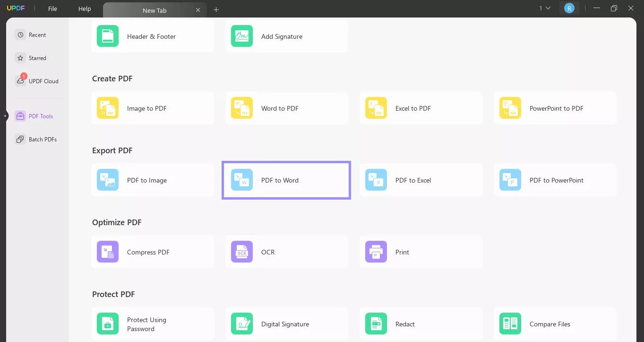Click the Excel to PDF icon
644x342 pixels.
pyautogui.click(x=376, y=108)
